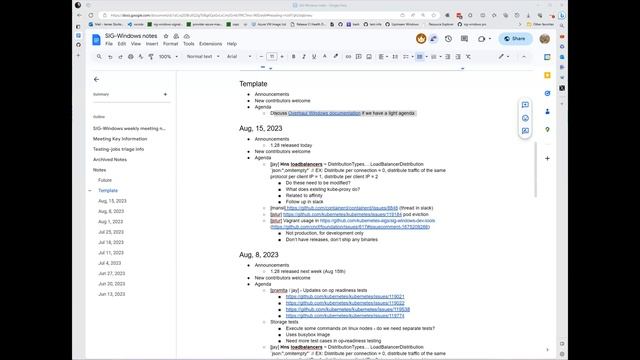Insert an image from the toolbar
Screen dimensions: 640x360
tap(369, 57)
